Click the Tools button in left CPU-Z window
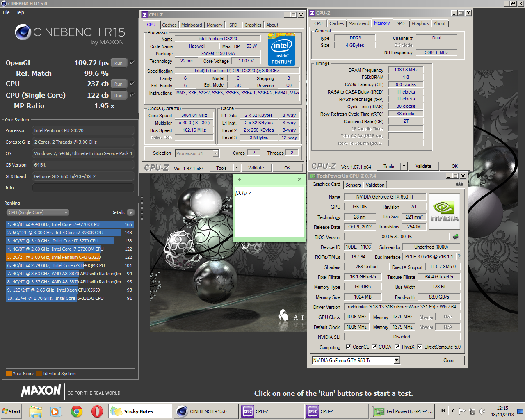Image resolution: width=525 pixels, height=420 pixels. click(x=221, y=168)
